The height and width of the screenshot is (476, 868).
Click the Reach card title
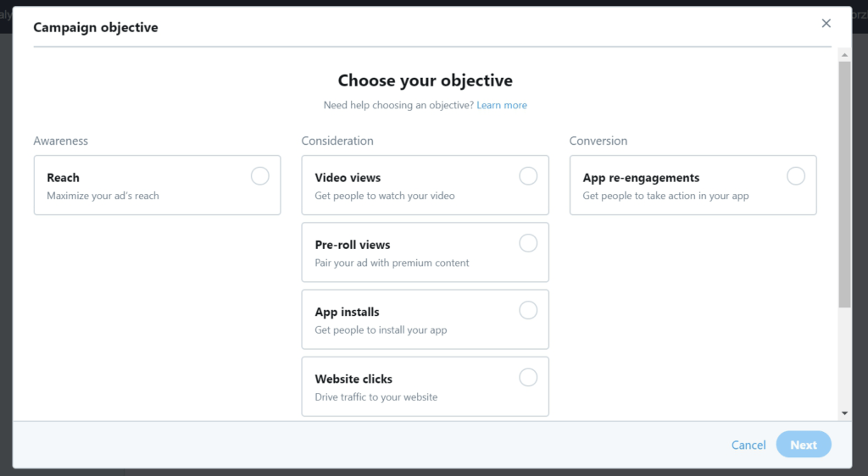[63, 178]
